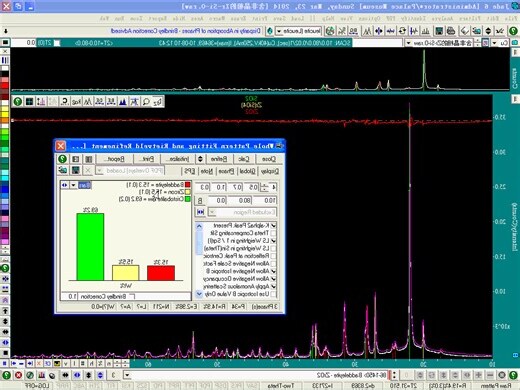
Task: Click the periodic-table globe icon in main toolbar
Action: 330,31
